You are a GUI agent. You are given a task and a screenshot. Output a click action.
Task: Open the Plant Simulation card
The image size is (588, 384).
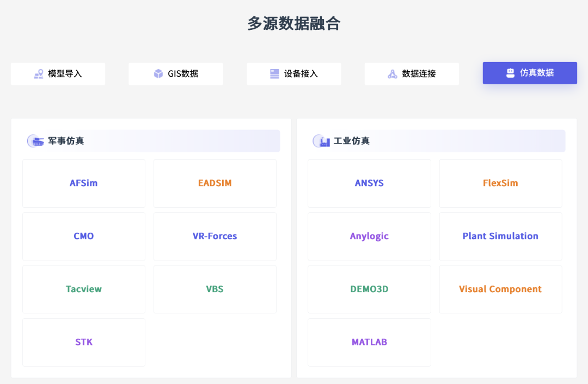(x=501, y=237)
